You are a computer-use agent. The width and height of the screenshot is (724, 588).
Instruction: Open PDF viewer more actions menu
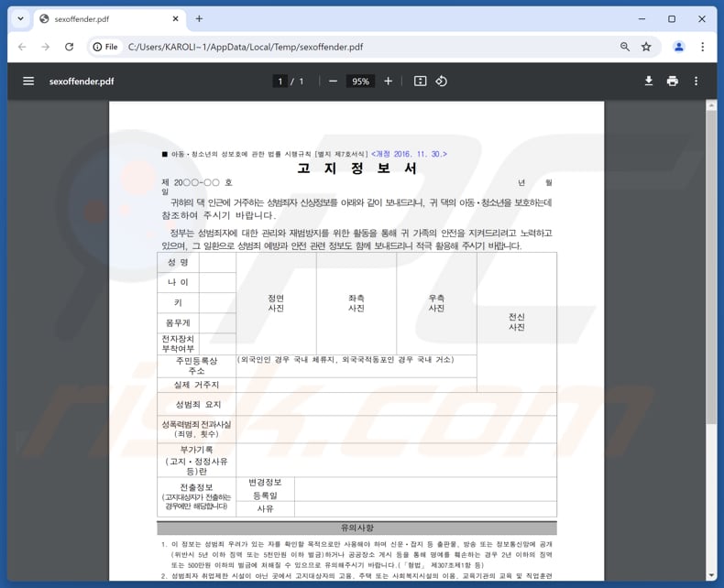pyautogui.click(x=696, y=82)
